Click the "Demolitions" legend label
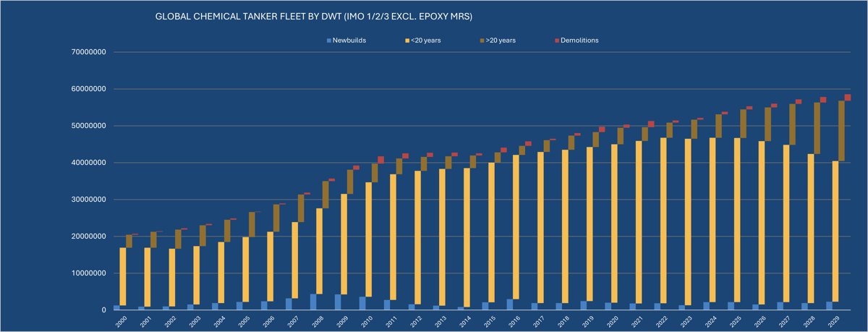This screenshot has width=868, height=332. (581, 41)
